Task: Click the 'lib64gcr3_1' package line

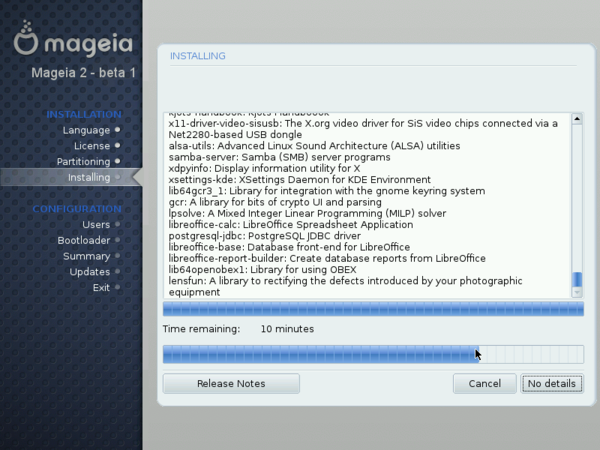Action: click(327, 191)
